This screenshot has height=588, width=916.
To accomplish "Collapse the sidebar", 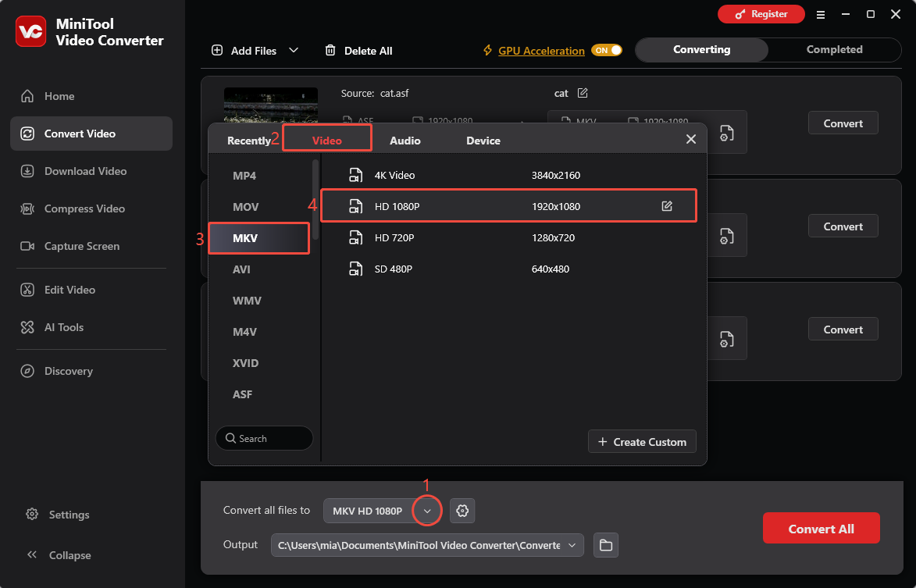I will pos(59,554).
